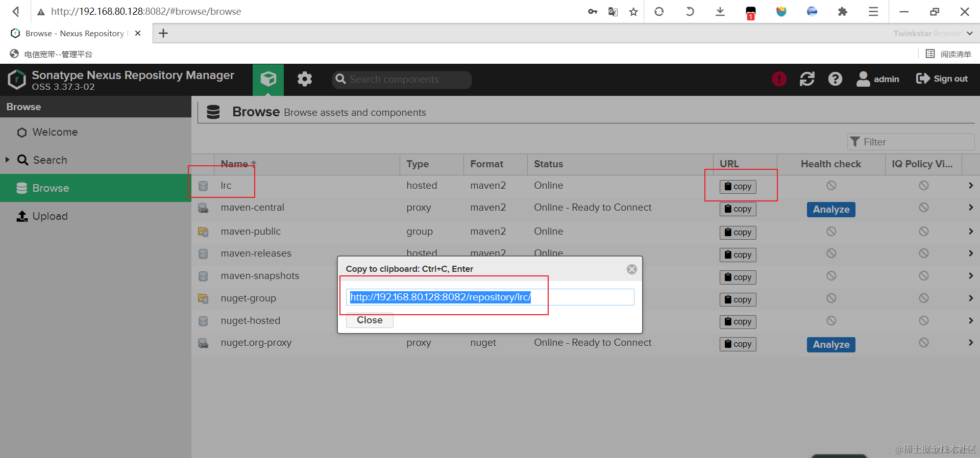The image size is (980, 458).
Task: Expand nuget.org-proxy row chevron arrow
Action: (970, 343)
